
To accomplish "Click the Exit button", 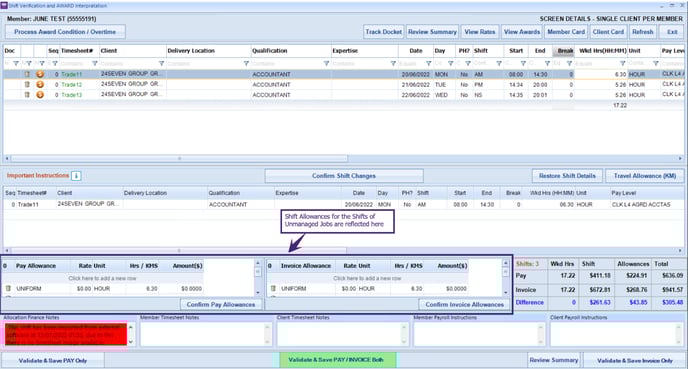I will (x=672, y=32).
